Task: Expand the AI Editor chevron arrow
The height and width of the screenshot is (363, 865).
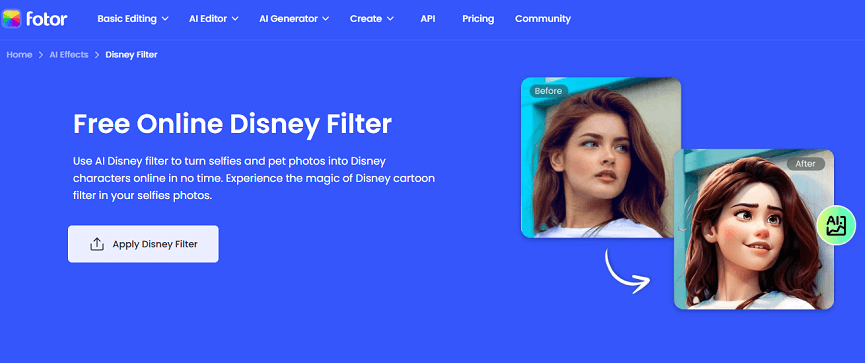Action: tap(235, 19)
